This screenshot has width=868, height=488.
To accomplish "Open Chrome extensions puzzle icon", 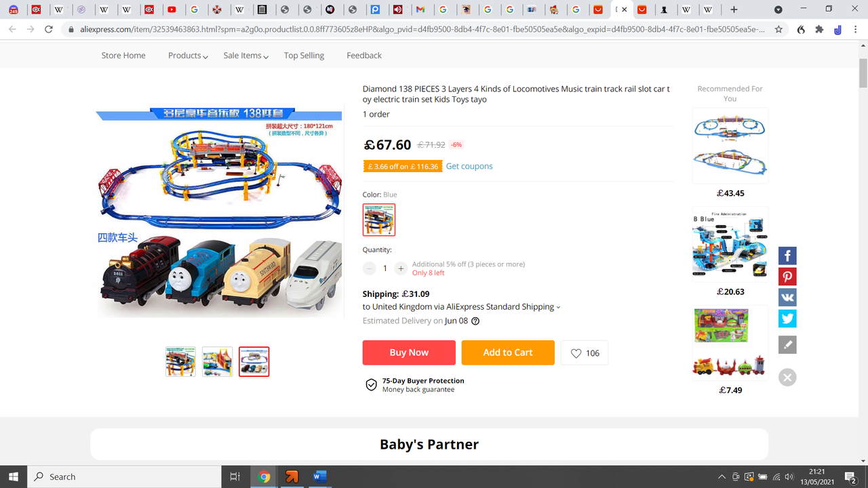I will [819, 30].
